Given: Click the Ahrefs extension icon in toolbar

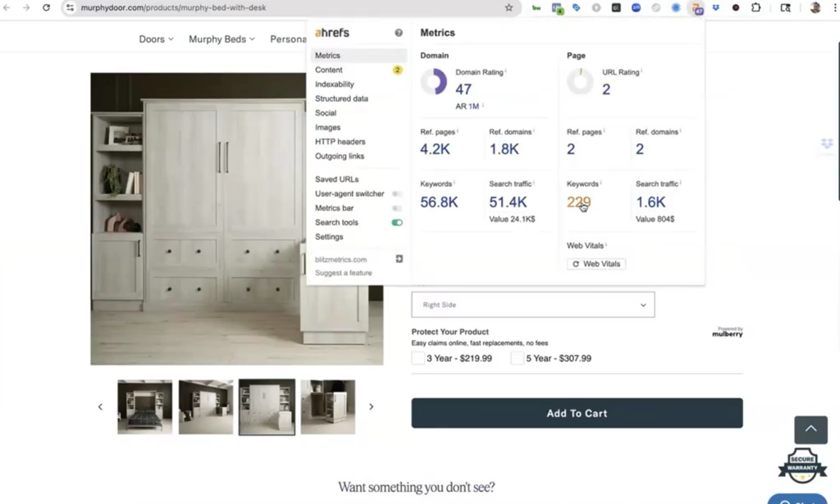Looking at the screenshot, I should (x=696, y=8).
